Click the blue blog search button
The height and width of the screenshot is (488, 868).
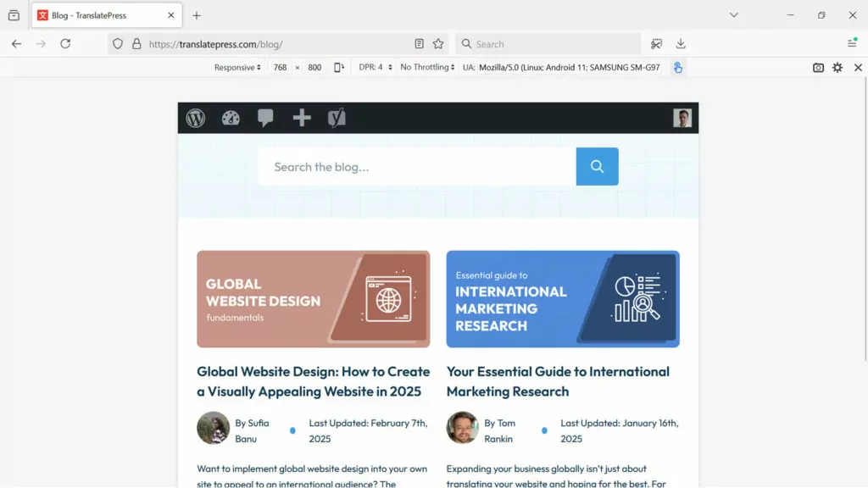tap(598, 167)
